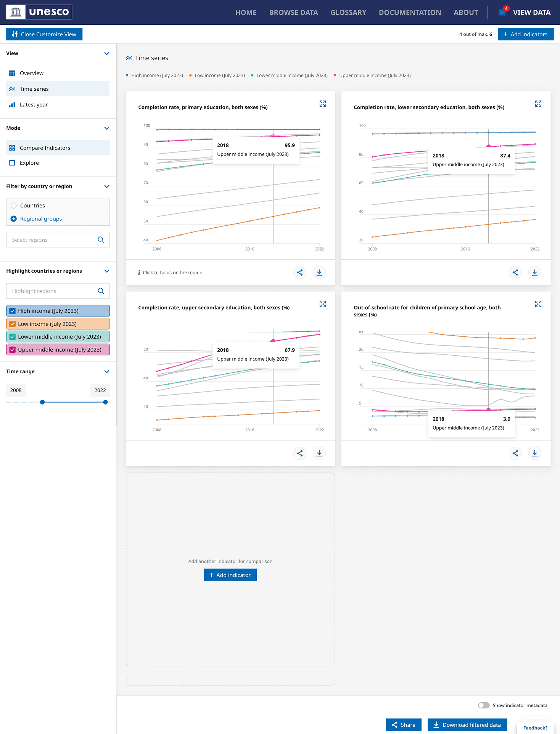Share the primary education completion rate chart
The height and width of the screenshot is (734, 560).
tap(300, 273)
